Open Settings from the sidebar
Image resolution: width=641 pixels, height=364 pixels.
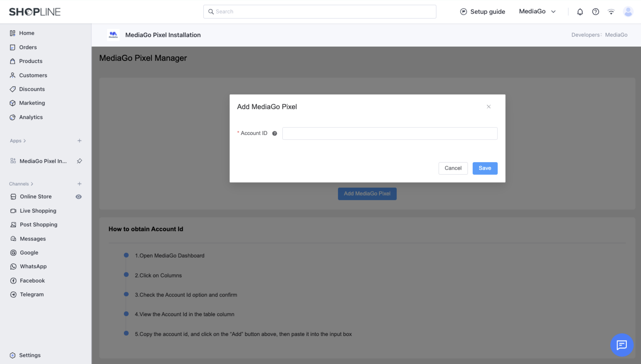click(30, 355)
